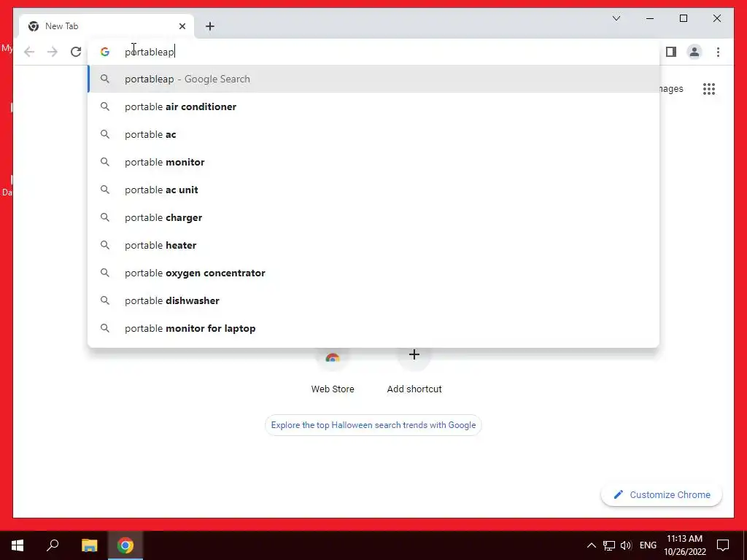Expand the tab search chevron
This screenshot has height=560, width=747.
[616, 18]
